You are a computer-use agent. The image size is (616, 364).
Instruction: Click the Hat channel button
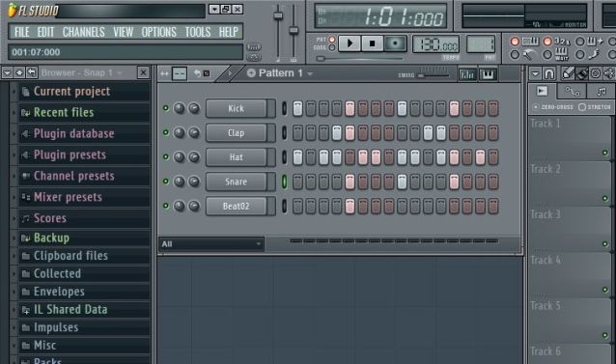coord(237,157)
